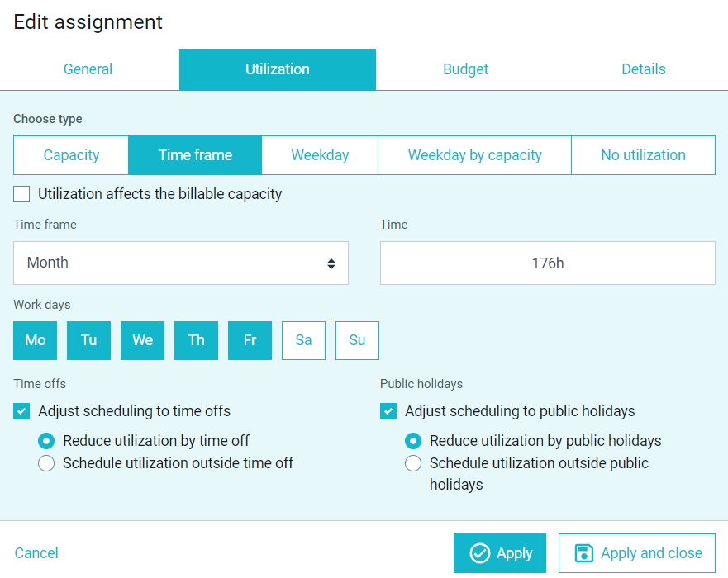Uncheck Adjust scheduling to public holidays
This screenshot has width=728, height=578.
(x=388, y=411)
